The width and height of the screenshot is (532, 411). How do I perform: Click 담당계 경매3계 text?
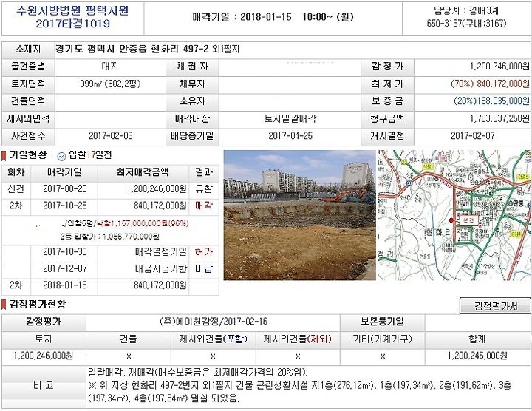pyautogui.click(x=466, y=11)
